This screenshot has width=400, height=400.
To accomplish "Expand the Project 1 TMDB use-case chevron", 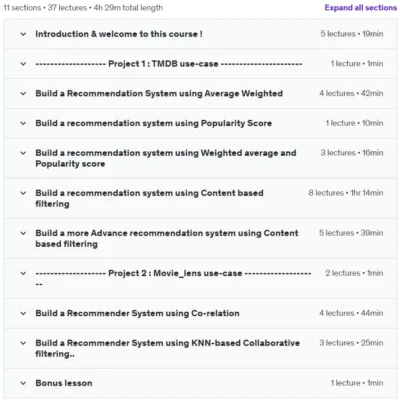I will pos(23,64).
